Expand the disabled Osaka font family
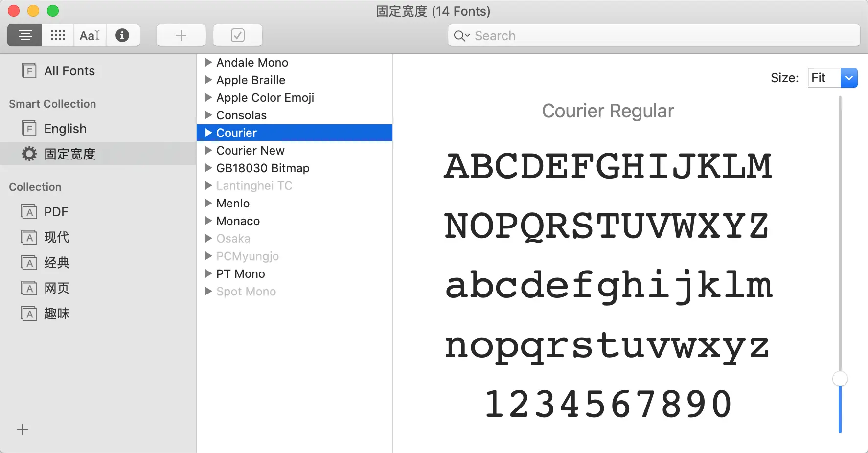The image size is (868, 453). tap(208, 238)
